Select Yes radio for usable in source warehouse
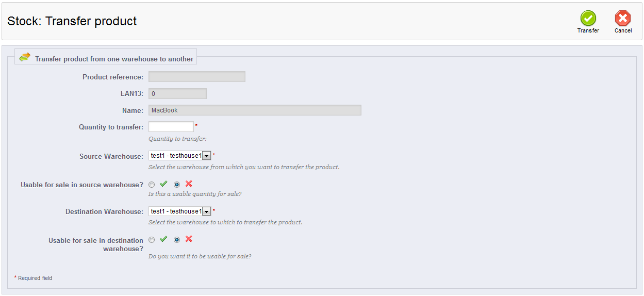The height and width of the screenshot is (296, 644). [152, 184]
